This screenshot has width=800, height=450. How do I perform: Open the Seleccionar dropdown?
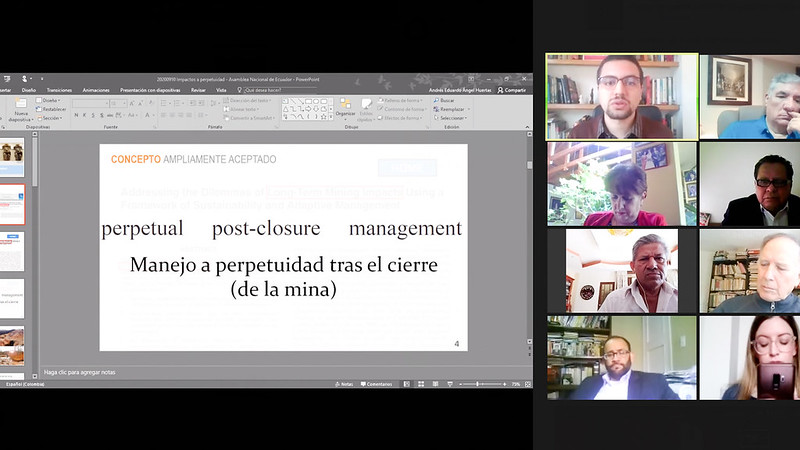pyautogui.click(x=451, y=118)
